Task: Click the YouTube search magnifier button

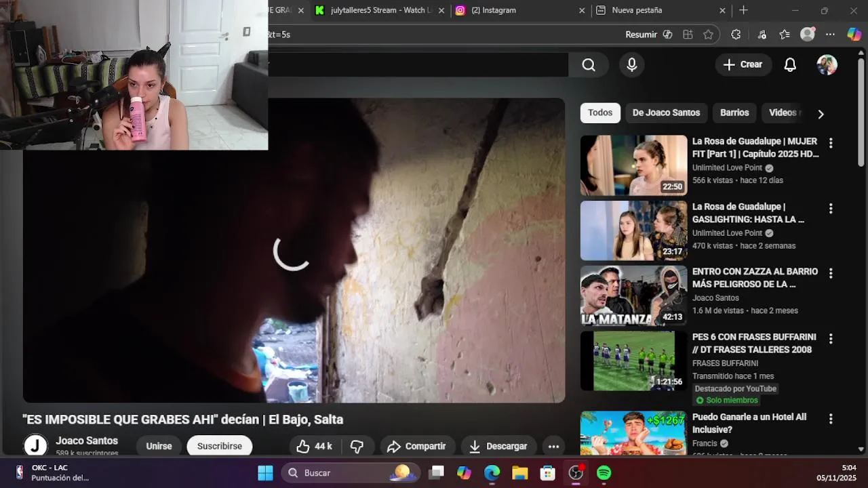Action: (x=589, y=64)
